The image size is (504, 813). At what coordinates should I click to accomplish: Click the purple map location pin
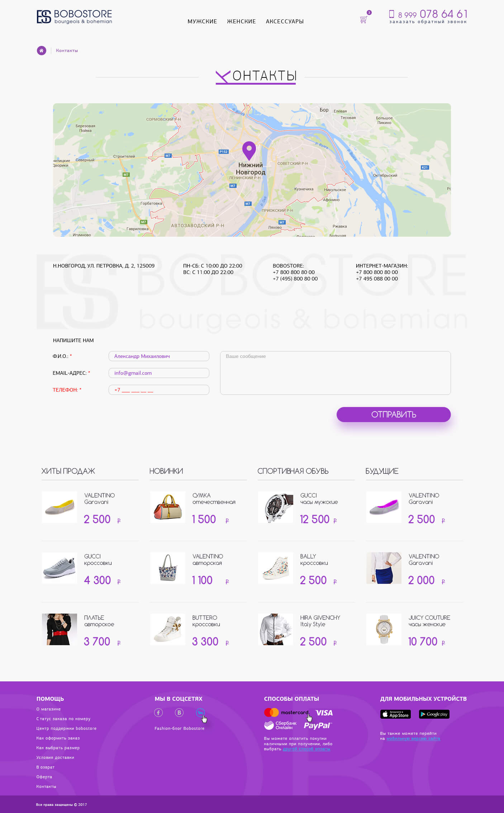(x=249, y=151)
